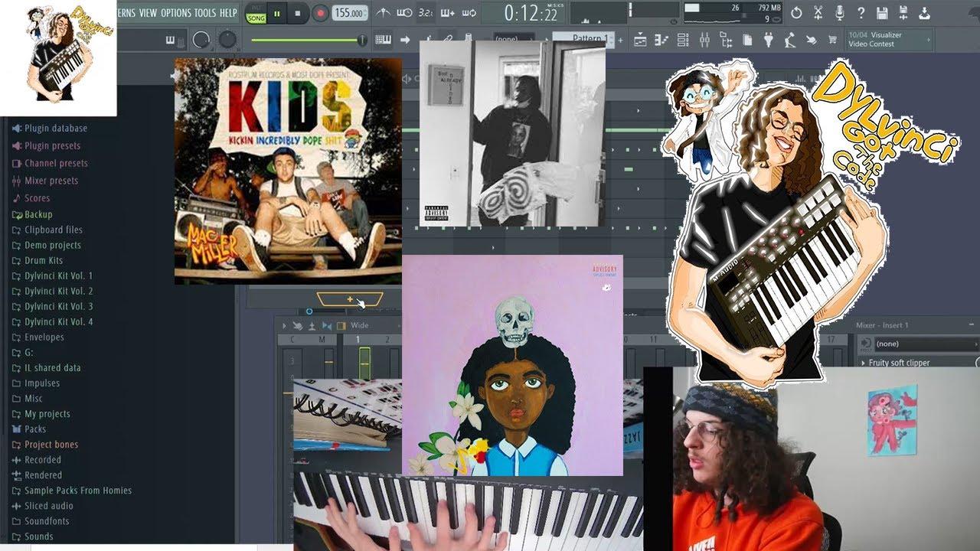Open the OPTIONS menu
This screenshot has width=980, height=551.
click(176, 13)
